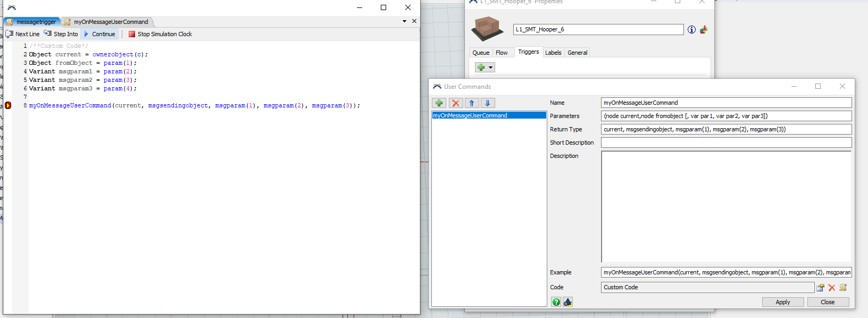Move the user command down in list
The image size is (868, 318).
point(488,103)
